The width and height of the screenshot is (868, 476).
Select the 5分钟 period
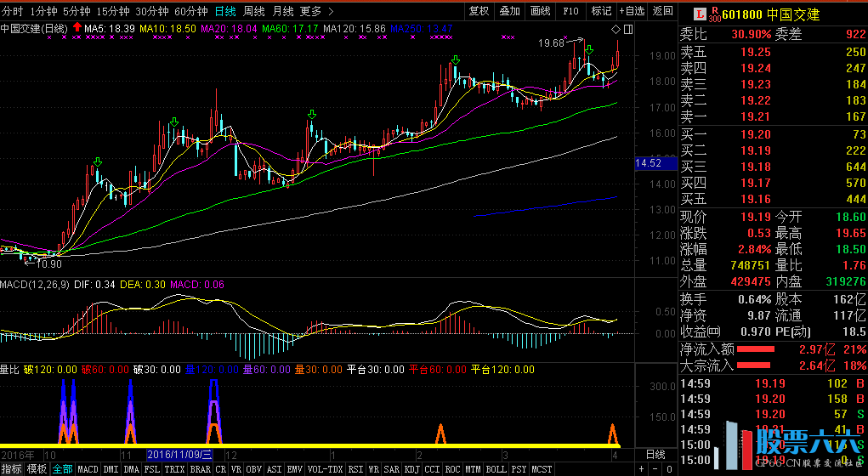pyautogui.click(x=77, y=11)
